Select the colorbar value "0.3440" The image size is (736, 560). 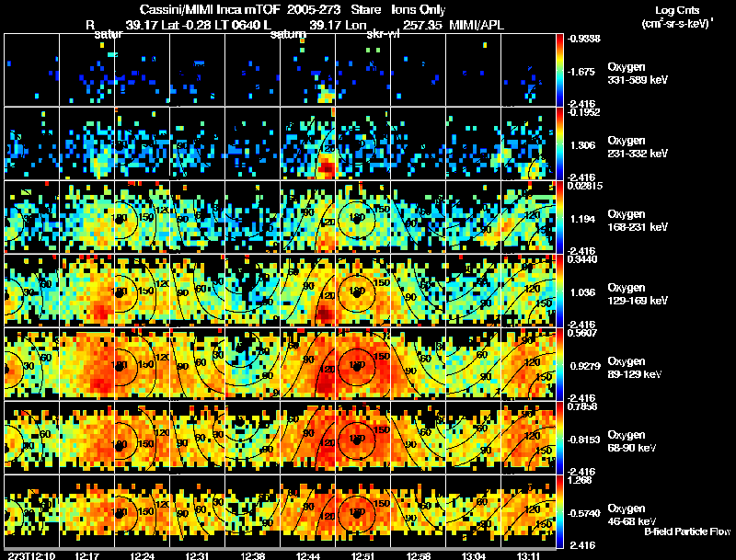(x=583, y=260)
